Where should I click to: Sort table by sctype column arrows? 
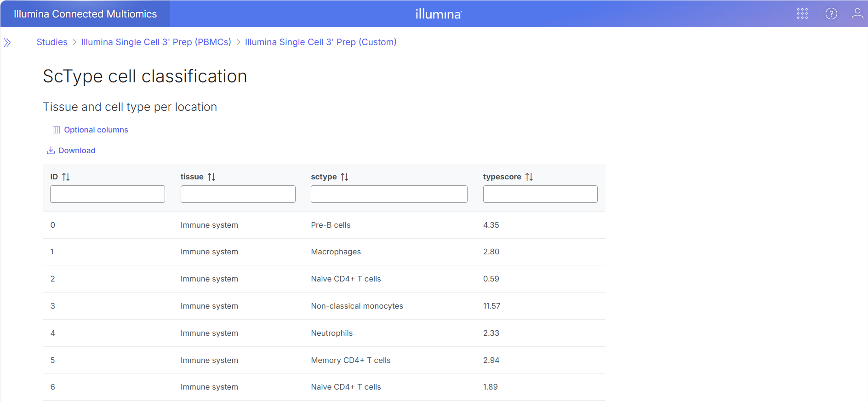coord(344,177)
